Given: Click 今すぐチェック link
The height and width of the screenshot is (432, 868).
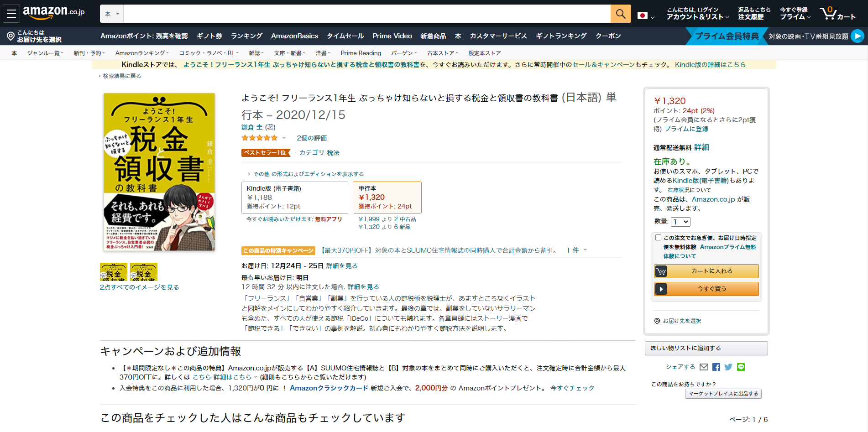Looking at the screenshot, I should (572, 388).
